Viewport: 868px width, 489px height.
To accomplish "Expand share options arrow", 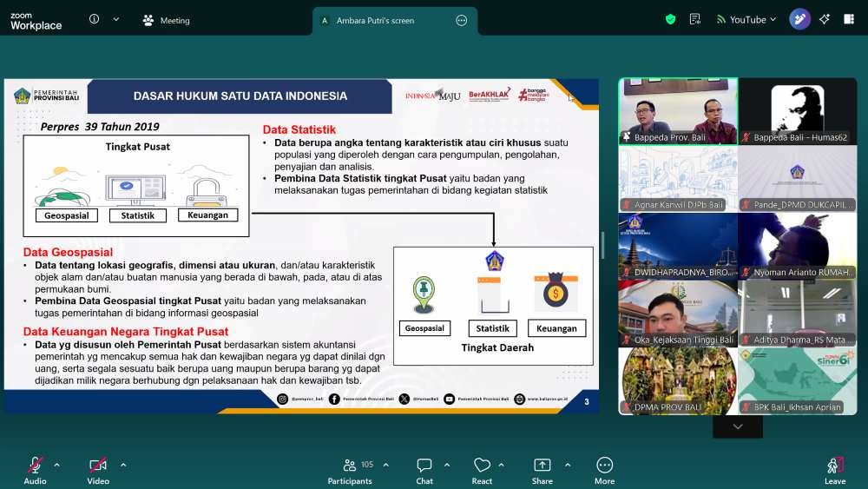I will coord(568,466).
